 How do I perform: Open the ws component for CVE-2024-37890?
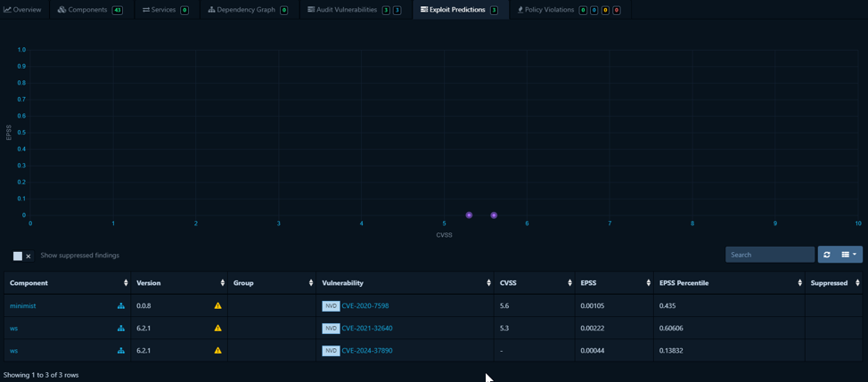pos(14,351)
